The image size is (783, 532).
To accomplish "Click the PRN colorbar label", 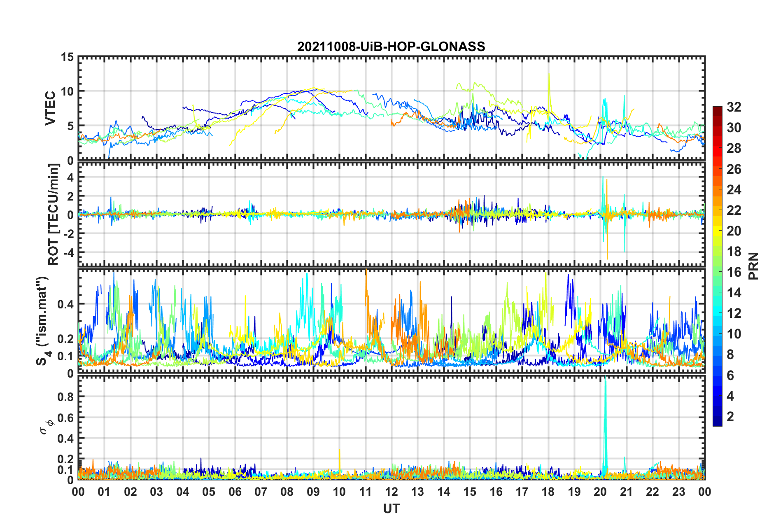I will pyautogui.click(x=753, y=266).
